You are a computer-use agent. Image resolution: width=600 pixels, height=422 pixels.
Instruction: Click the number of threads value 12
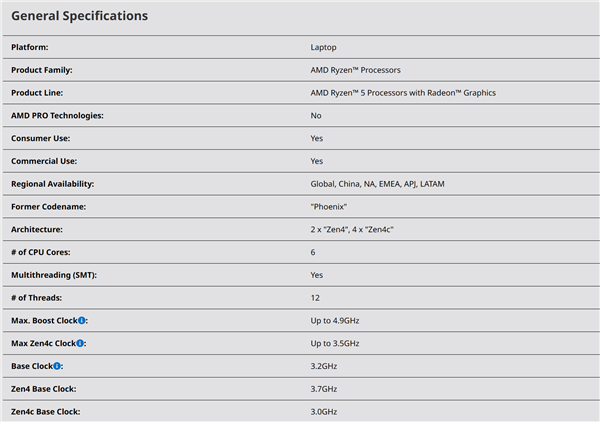(x=315, y=297)
